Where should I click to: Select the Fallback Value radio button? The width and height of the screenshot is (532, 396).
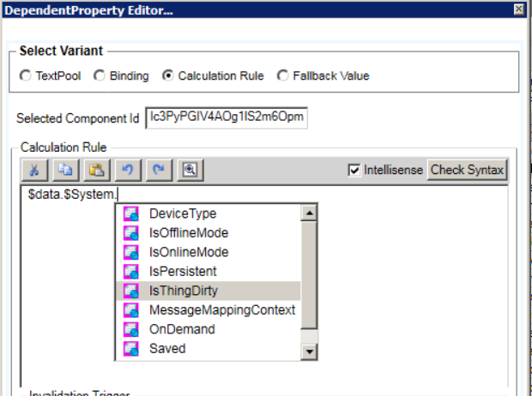tap(283, 75)
